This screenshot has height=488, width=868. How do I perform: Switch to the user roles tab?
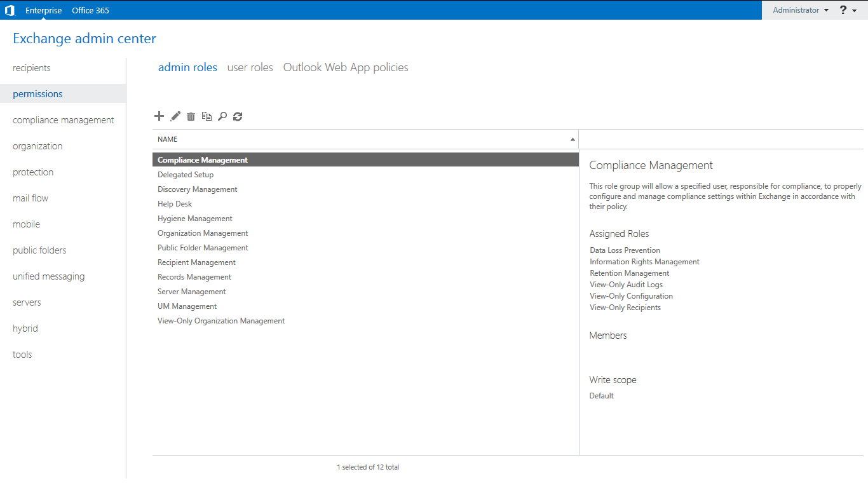click(x=250, y=67)
